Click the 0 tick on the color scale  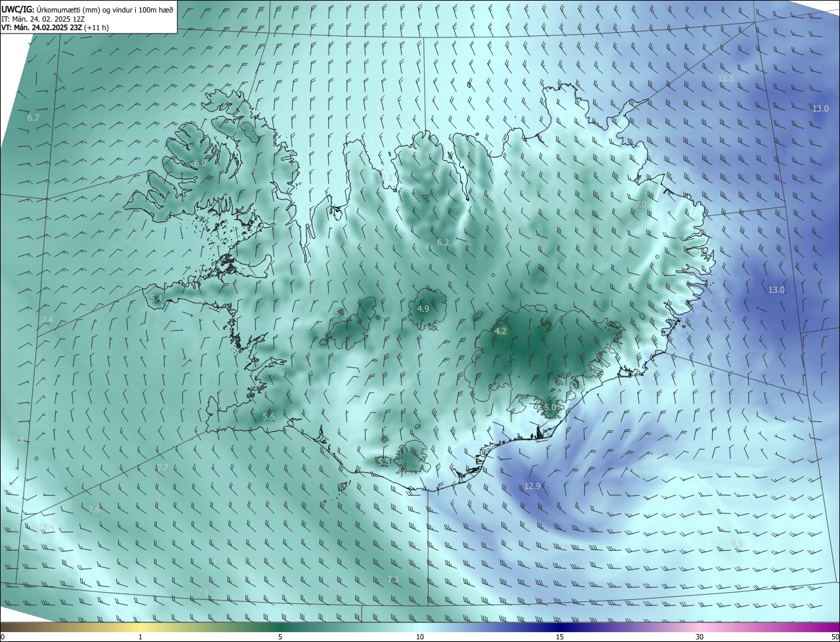click(x=3, y=637)
